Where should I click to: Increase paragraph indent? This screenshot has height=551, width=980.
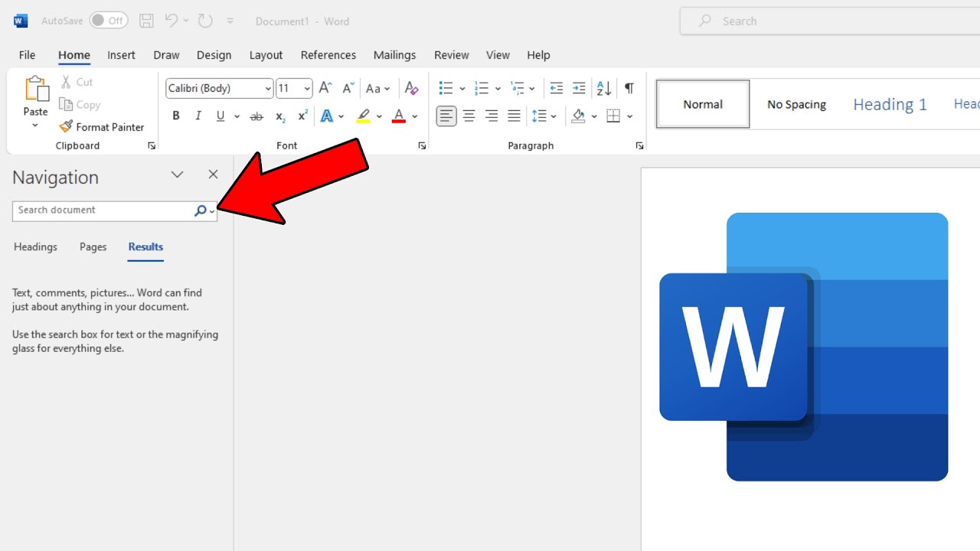click(x=579, y=88)
